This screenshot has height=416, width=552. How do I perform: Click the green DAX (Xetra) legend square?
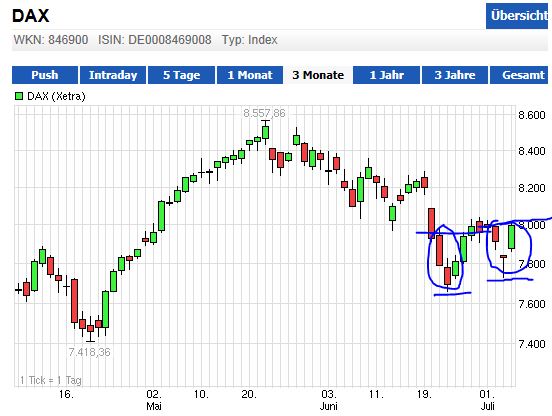(x=19, y=96)
